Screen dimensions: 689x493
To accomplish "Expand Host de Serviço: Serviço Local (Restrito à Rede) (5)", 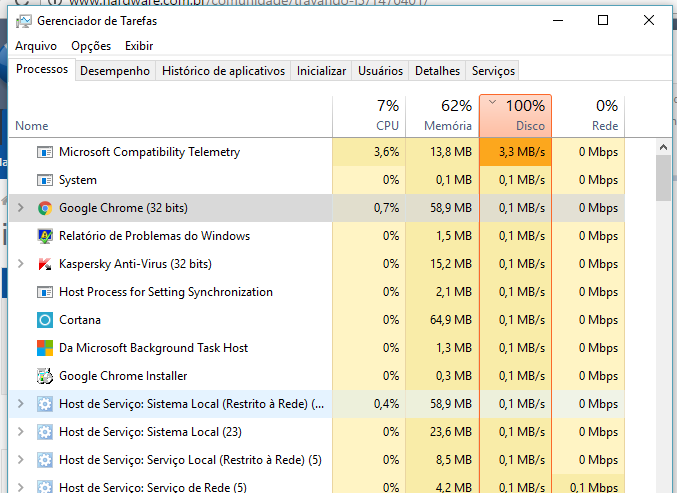I will 21,460.
